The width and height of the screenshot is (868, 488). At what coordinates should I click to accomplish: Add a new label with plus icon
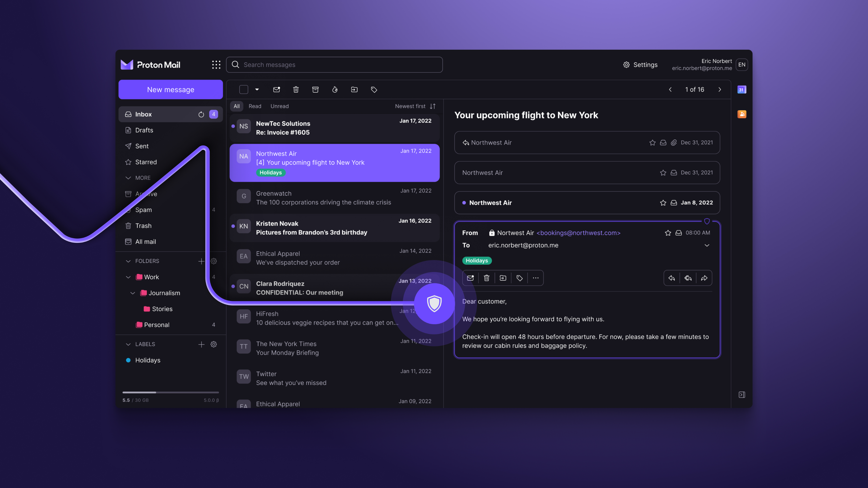201,344
